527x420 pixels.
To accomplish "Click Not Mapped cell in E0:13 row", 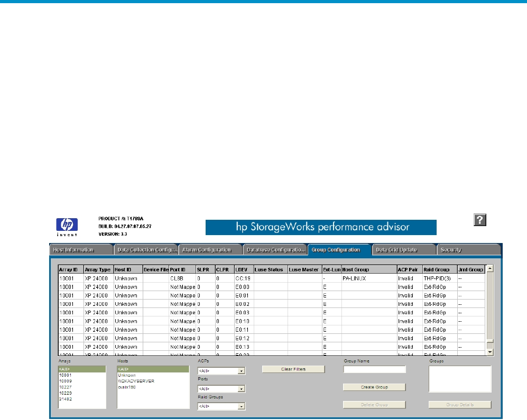I will pyautogui.click(x=182, y=347).
